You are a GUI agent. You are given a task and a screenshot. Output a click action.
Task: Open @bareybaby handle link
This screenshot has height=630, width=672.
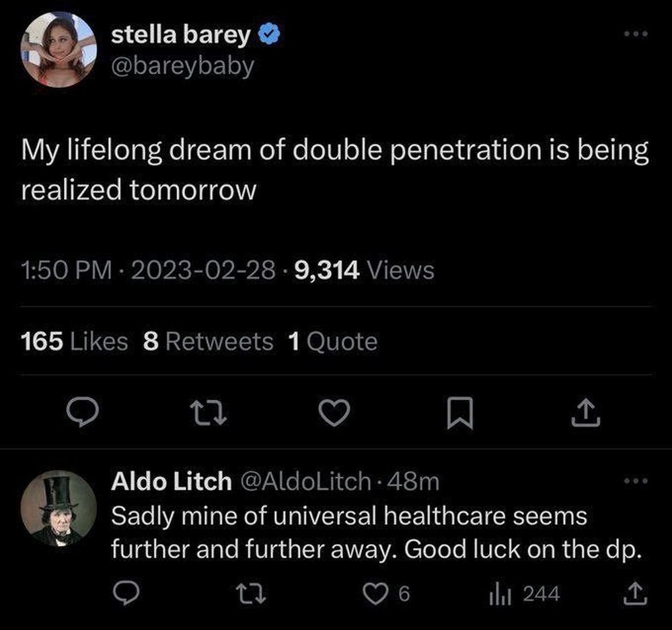[x=182, y=67]
